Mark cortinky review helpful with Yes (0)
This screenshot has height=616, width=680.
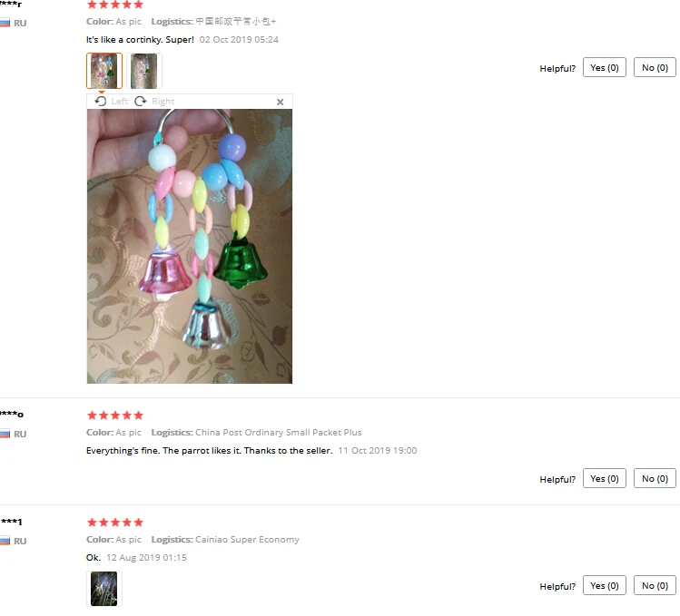point(604,68)
